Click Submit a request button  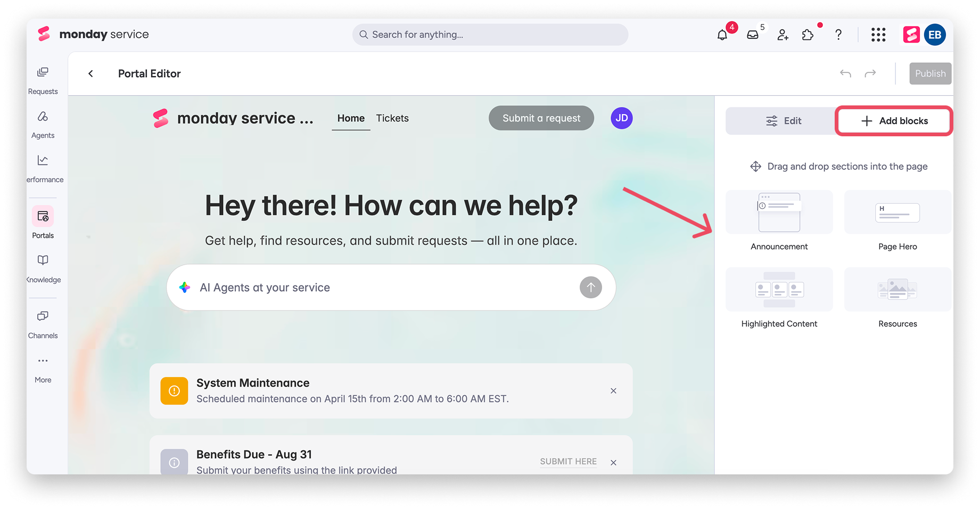541,118
